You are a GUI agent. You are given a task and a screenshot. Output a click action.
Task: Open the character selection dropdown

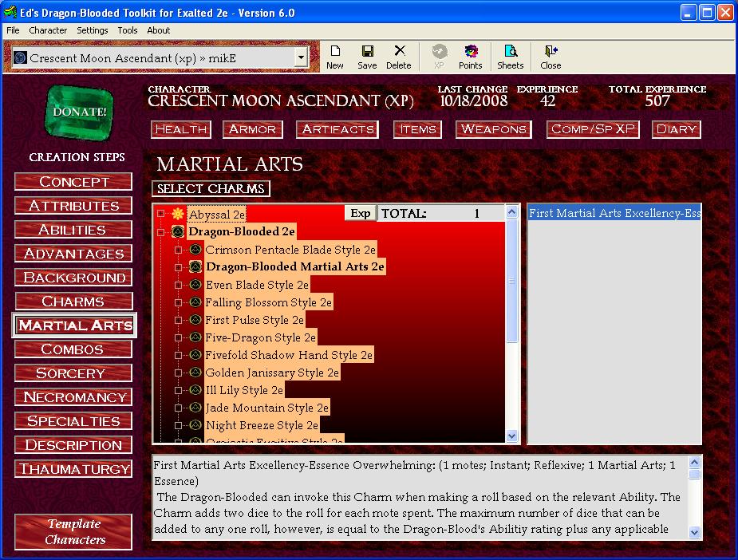coord(301,58)
